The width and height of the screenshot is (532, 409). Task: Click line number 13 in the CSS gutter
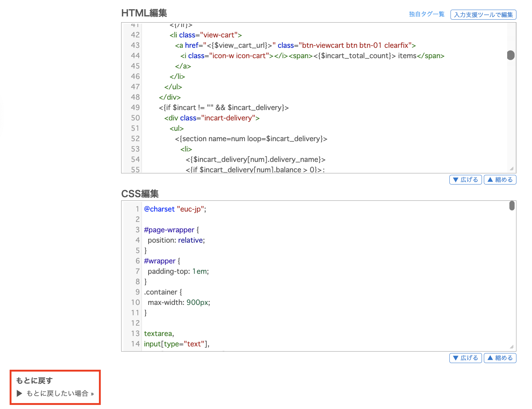pos(135,334)
